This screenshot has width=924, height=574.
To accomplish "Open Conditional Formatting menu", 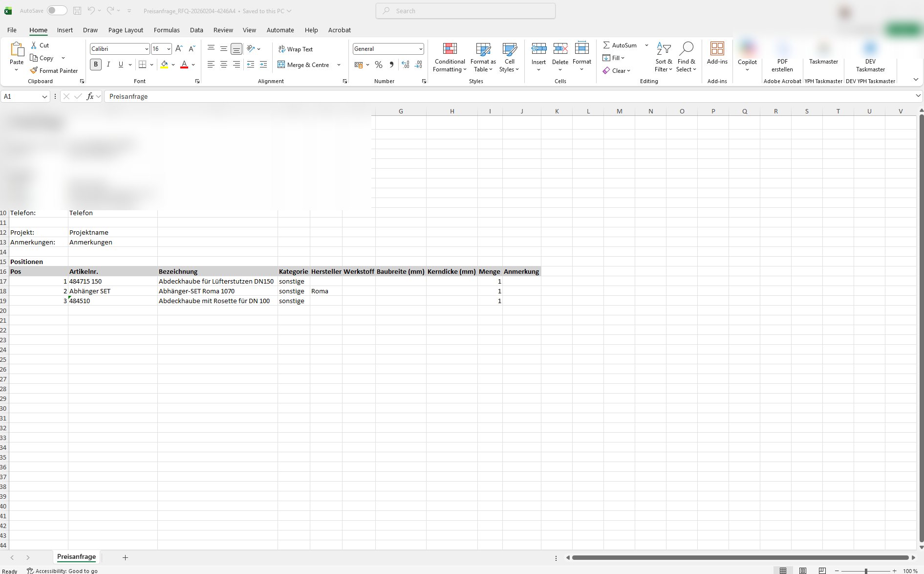I will click(450, 57).
